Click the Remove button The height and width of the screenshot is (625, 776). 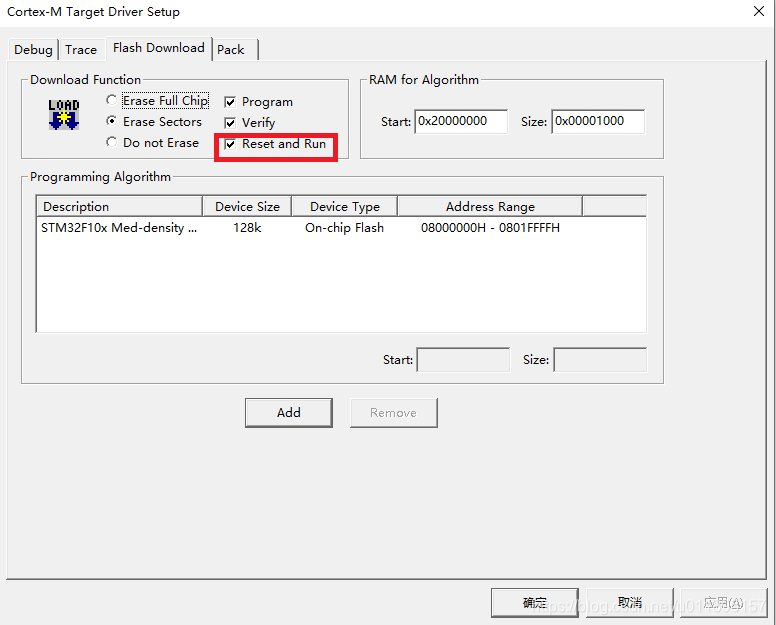393,413
